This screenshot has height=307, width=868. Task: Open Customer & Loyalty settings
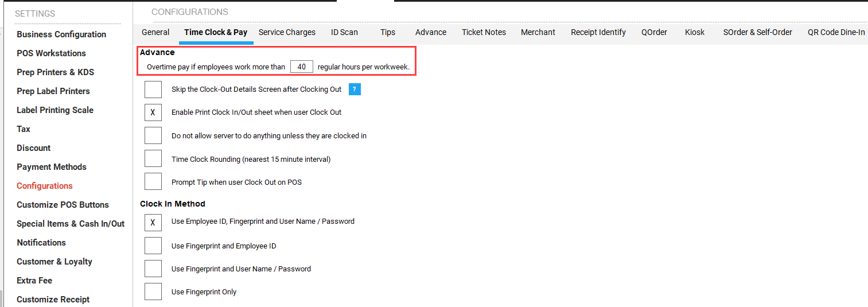[x=55, y=262]
